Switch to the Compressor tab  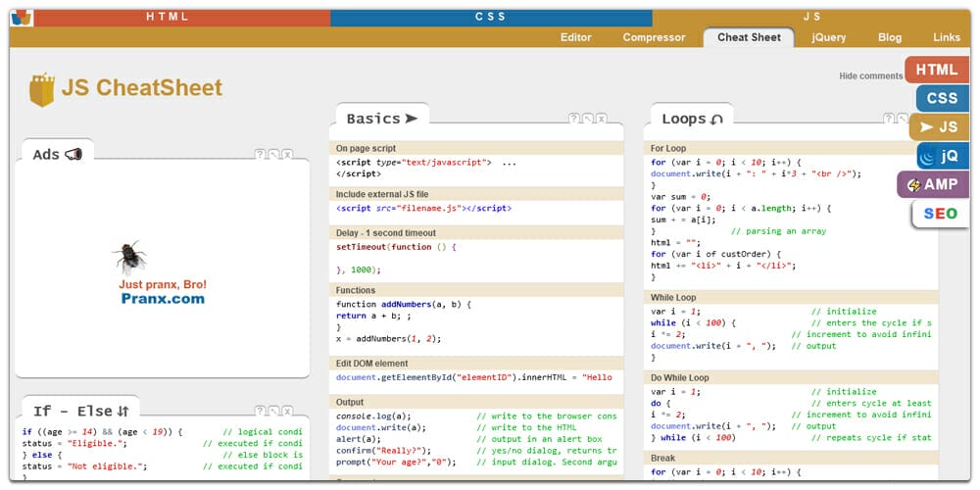tap(654, 37)
